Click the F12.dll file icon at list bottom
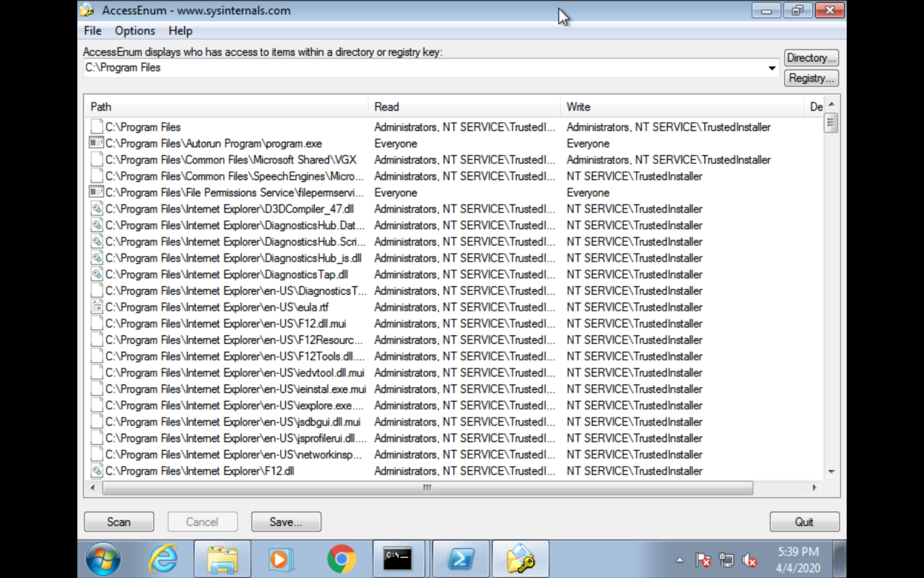Image resolution: width=924 pixels, height=578 pixels. point(97,470)
